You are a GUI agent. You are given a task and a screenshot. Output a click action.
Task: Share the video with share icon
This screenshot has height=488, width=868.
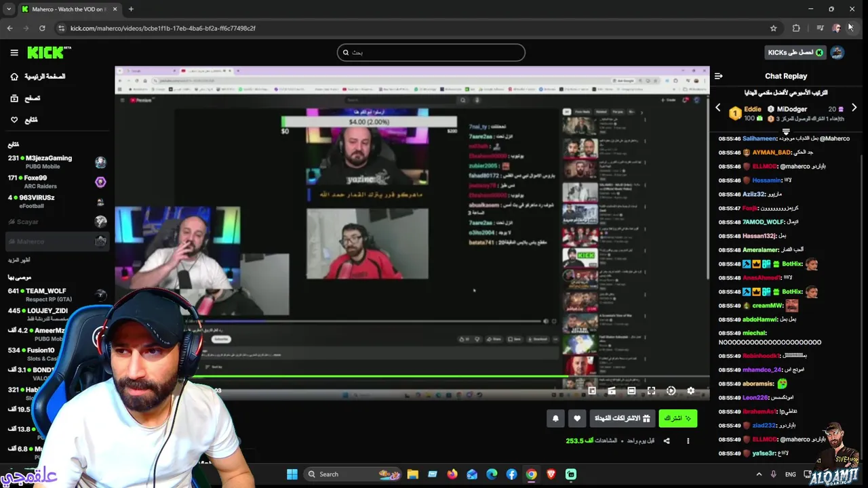(666, 441)
